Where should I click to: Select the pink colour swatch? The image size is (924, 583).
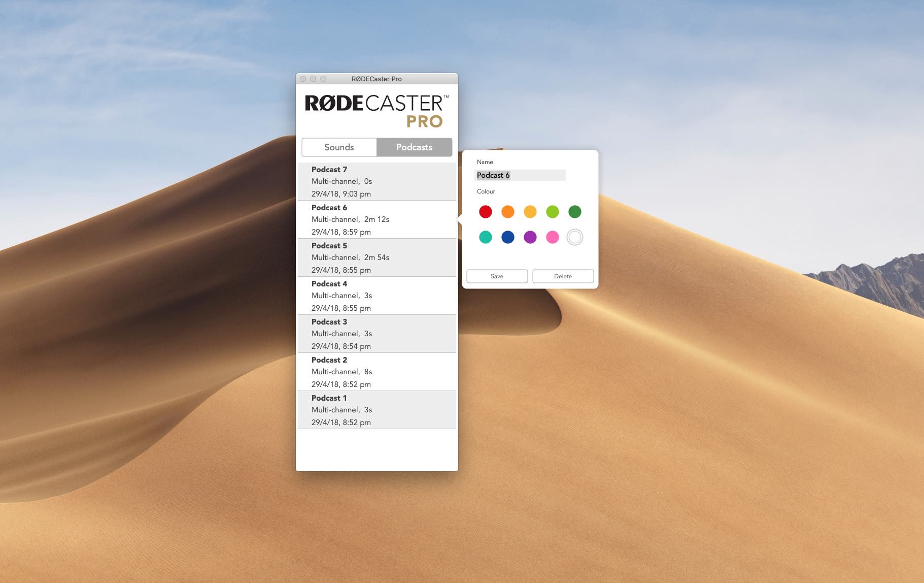[553, 237]
